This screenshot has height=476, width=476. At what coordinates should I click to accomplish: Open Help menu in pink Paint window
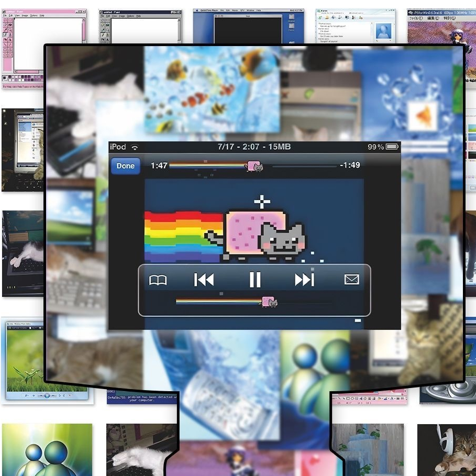click(x=42, y=16)
